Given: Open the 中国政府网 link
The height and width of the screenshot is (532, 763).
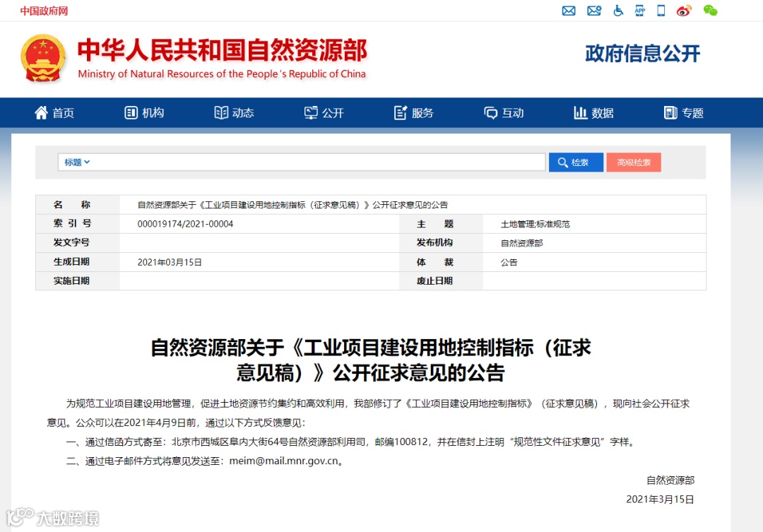Looking at the screenshot, I should pyautogui.click(x=44, y=11).
